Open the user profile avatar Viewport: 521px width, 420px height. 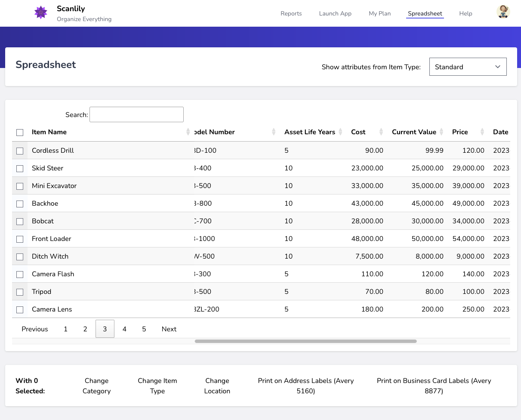coord(503,12)
